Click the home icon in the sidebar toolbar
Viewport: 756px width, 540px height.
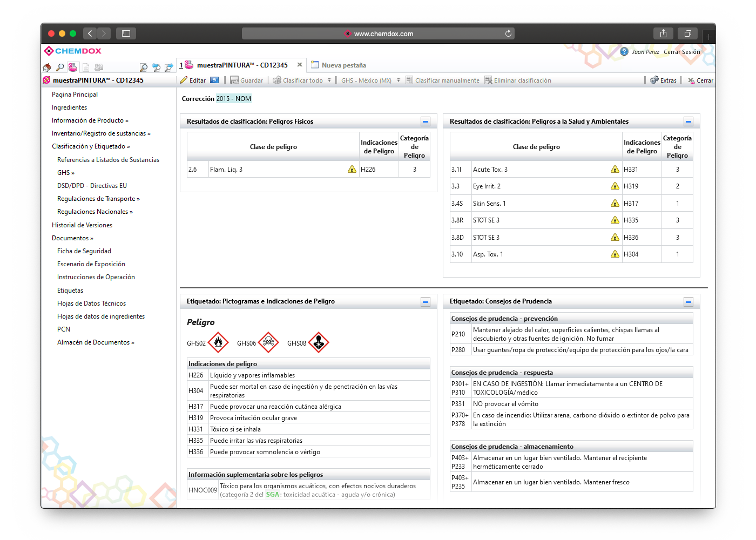[x=47, y=67]
